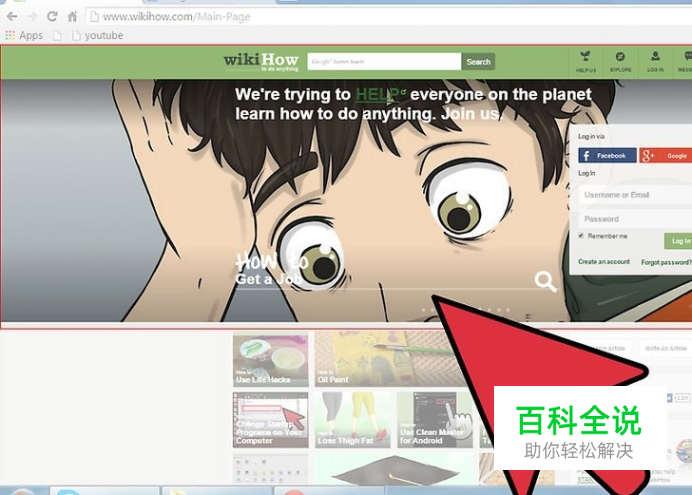Focus the Google Custom Search field
The width and height of the screenshot is (692, 495).
pyautogui.click(x=384, y=61)
